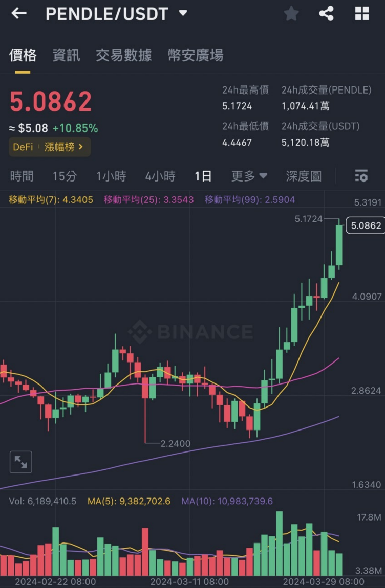
Task: Select the 1小時 interval
Action: coord(111,176)
